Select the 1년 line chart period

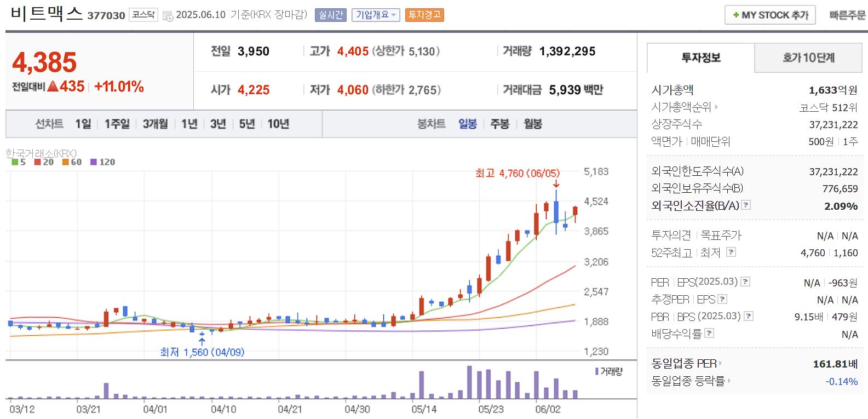[189, 124]
